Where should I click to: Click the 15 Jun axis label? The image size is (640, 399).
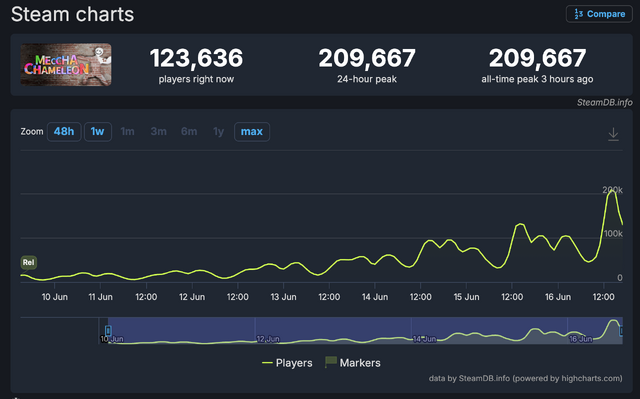pos(467,297)
